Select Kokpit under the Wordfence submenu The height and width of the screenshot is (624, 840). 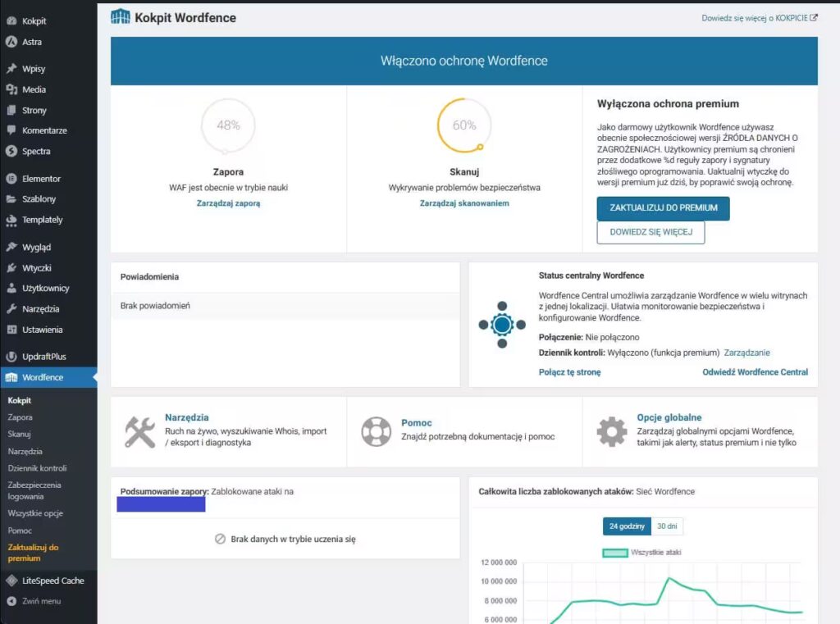(20, 400)
